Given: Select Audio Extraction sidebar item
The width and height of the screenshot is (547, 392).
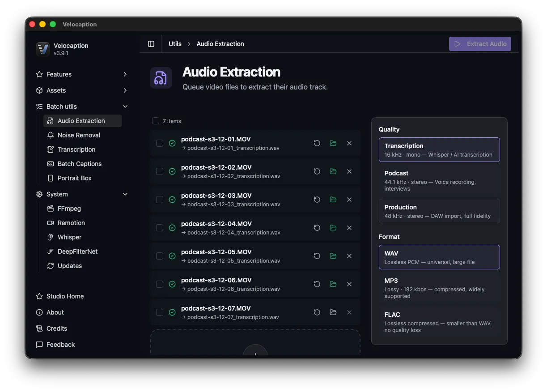Looking at the screenshot, I should pyautogui.click(x=82, y=121).
